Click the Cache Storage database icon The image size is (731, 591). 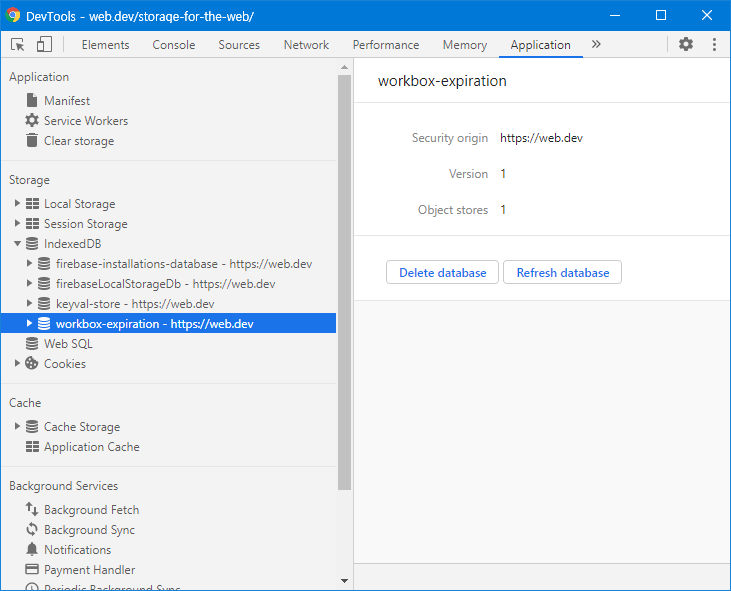click(32, 426)
